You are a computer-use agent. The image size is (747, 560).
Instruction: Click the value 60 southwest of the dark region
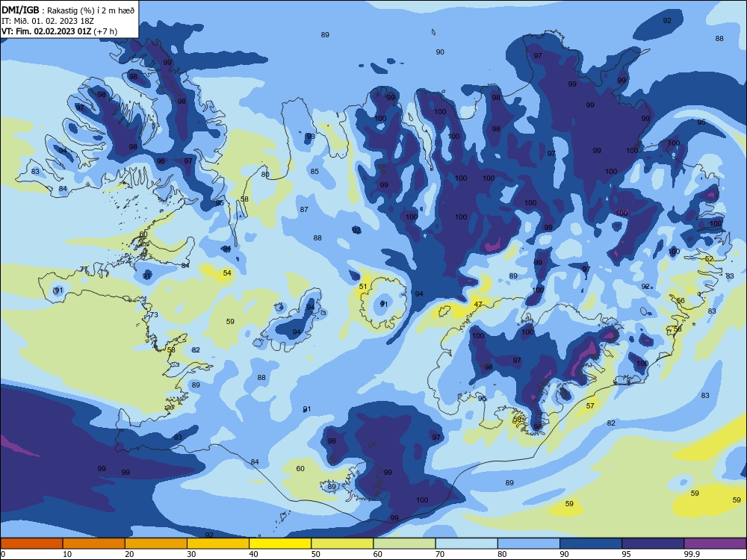[300, 469]
